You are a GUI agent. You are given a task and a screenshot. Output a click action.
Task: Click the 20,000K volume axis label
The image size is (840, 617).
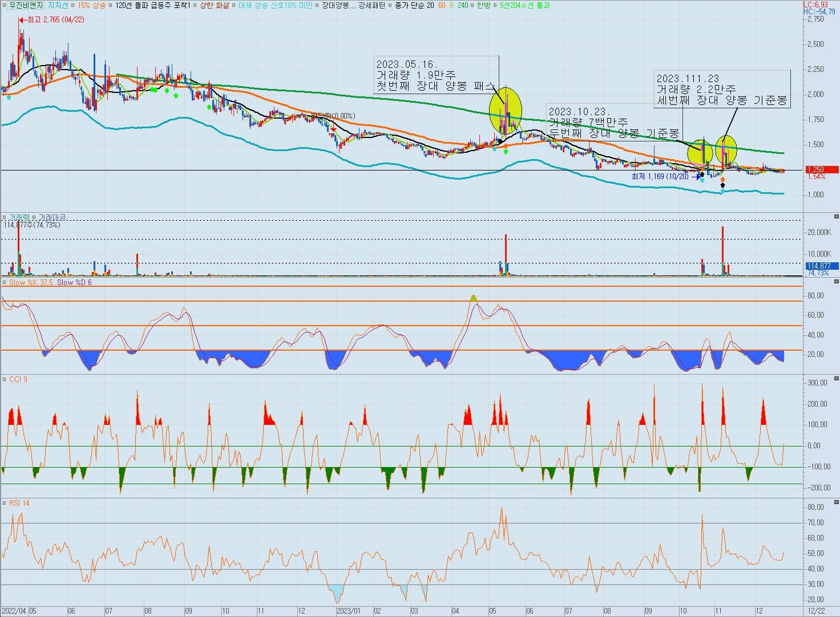click(x=819, y=233)
